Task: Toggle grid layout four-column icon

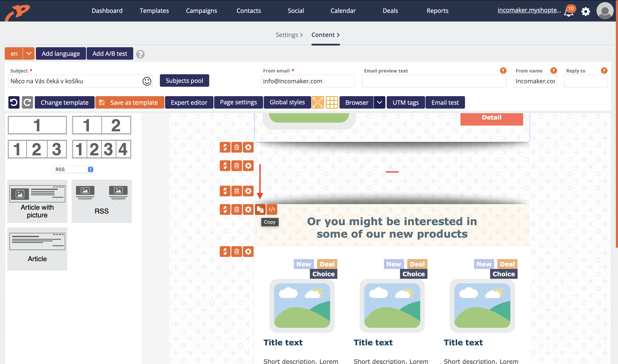Action: [101, 150]
